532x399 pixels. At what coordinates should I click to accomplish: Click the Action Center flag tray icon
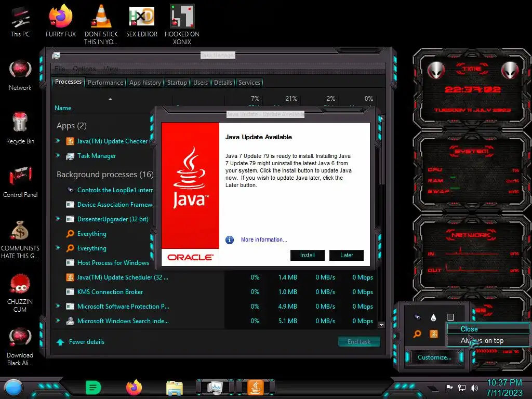[x=449, y=388]
